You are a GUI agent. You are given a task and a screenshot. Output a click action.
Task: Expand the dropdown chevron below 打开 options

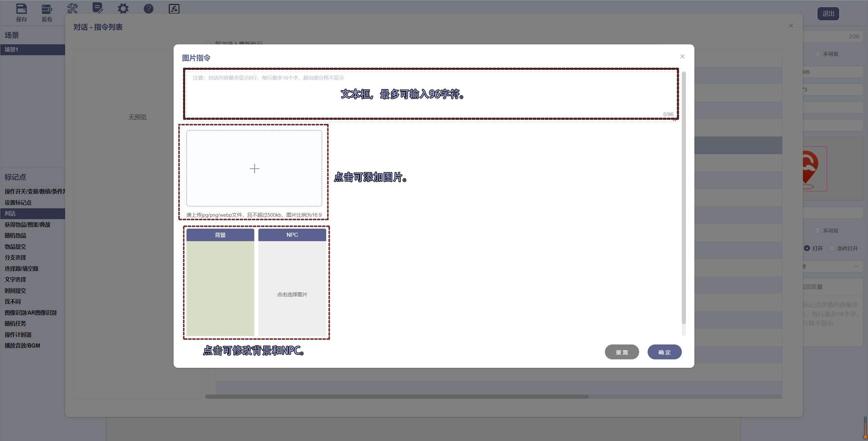click(856, 266)
